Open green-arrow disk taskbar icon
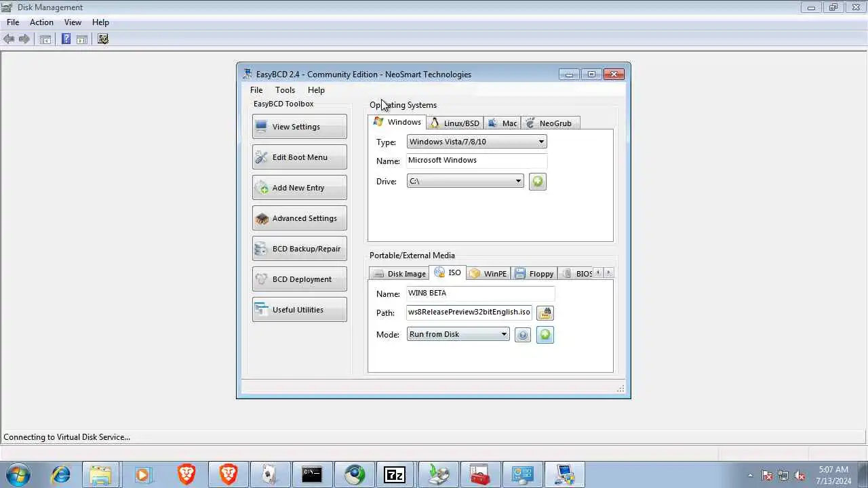The height and width of the screenshot is (488, 868). pos(438,475)
